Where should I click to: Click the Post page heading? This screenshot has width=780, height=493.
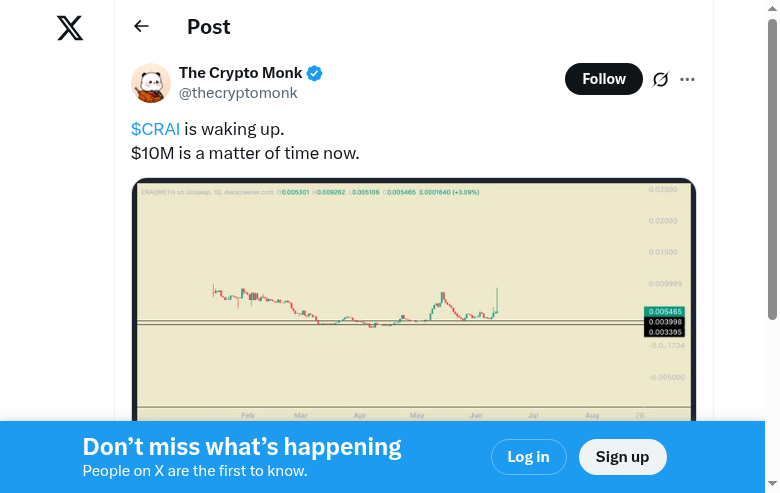tap(209, 27)
